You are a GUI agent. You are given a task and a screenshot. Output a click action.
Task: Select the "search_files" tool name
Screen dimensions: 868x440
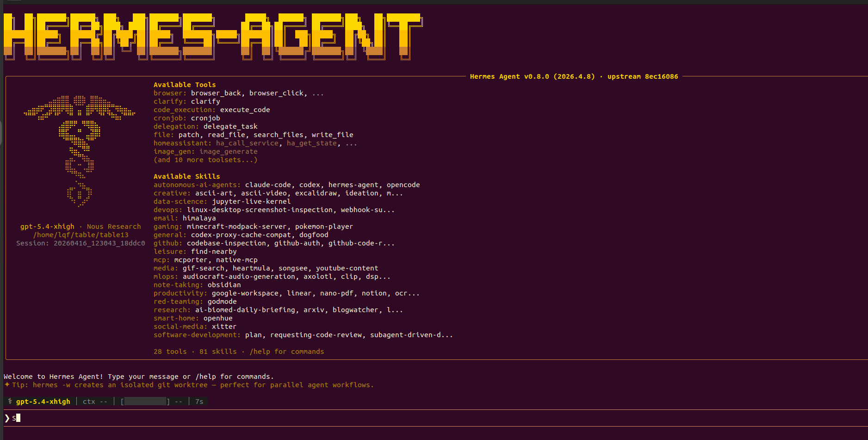pyautogui.click(x=279, y=135)
